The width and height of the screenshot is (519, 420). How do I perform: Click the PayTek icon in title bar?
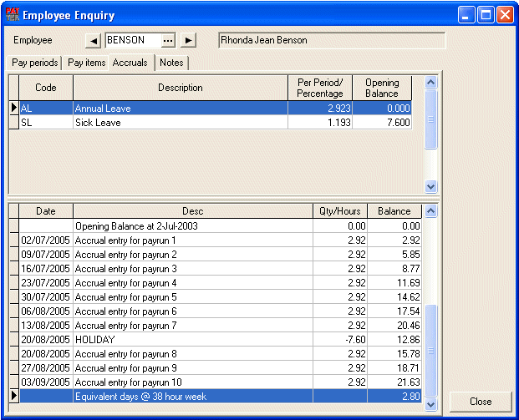coord(13,15)
